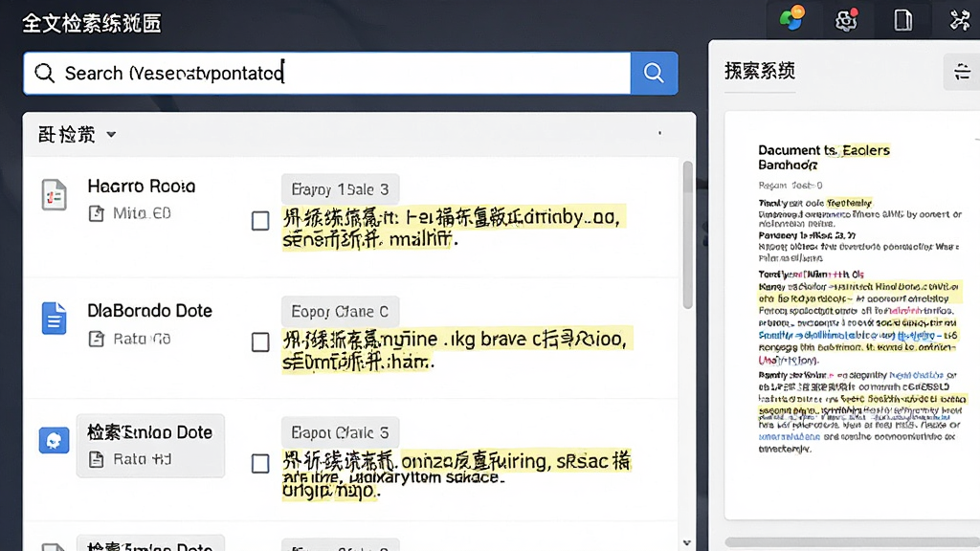Click the down arrow at the results scrollbar bottom
980x551 pixels.
tap(687, 543)
